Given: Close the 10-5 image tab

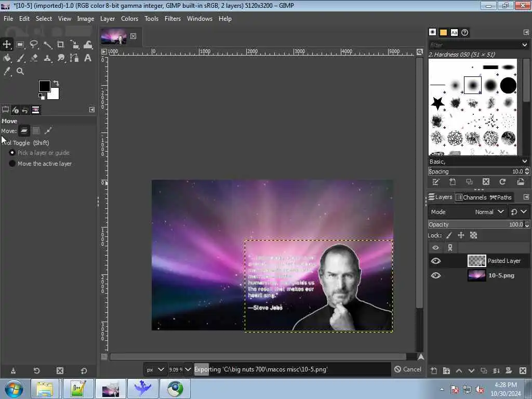Looking at the screenshot, I should 134,36.
